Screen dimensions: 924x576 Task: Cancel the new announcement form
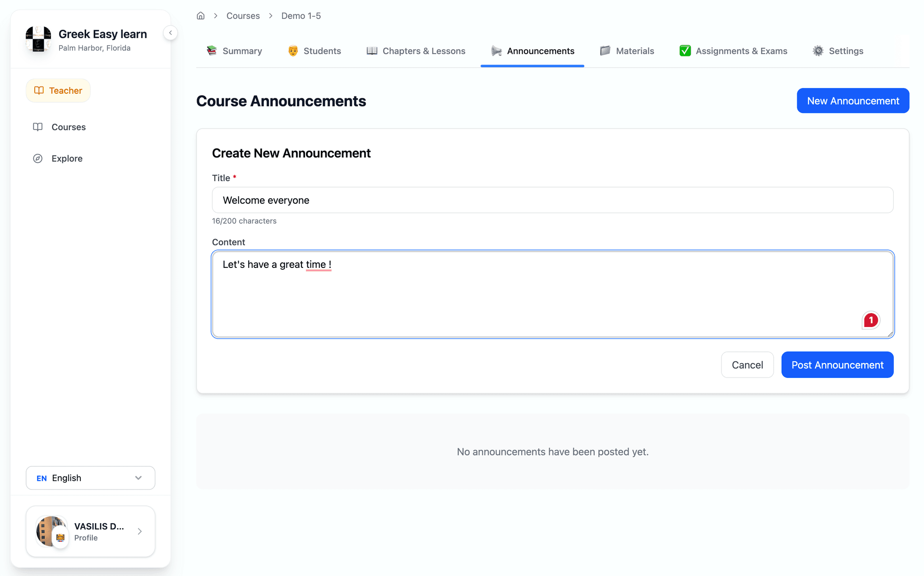point(747,365)
